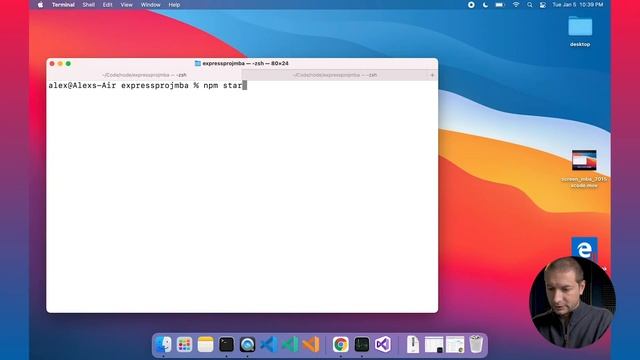The image size is (640, 360).
Task: Select the screen_mba .mov file thumbnail
Action: 584,160
